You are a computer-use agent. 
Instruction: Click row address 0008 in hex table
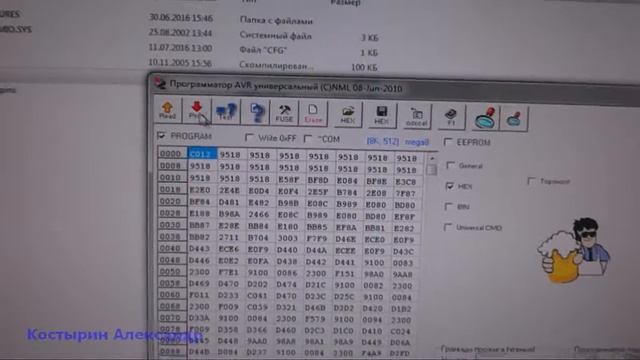pos(171,166)
